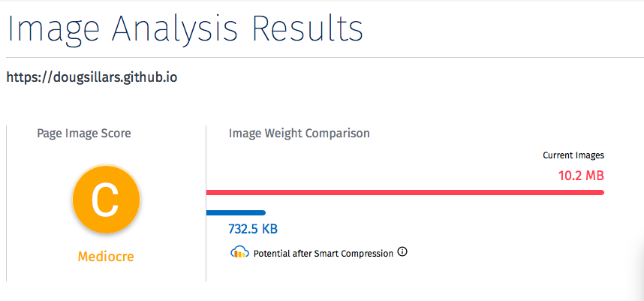Click the 732.5 KB size value
This screenshot has height=301, width=644.
point(253,229)
